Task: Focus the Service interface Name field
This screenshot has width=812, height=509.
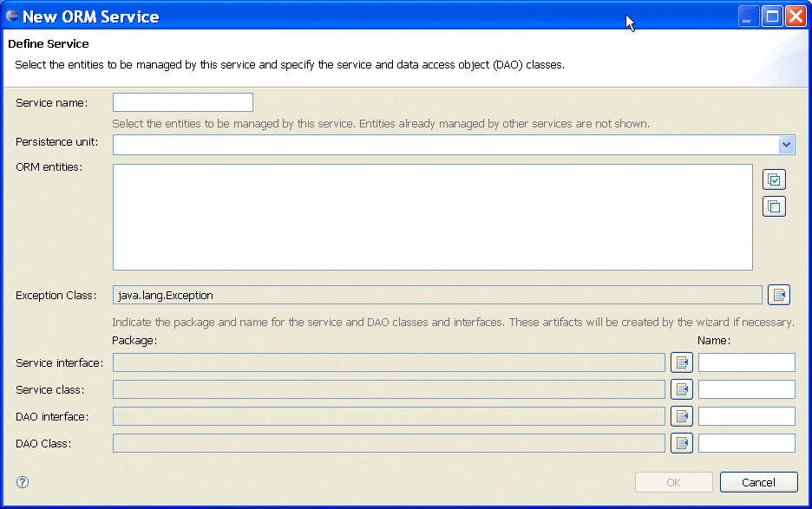Action: pyautogui.click(x=746, y=362)
